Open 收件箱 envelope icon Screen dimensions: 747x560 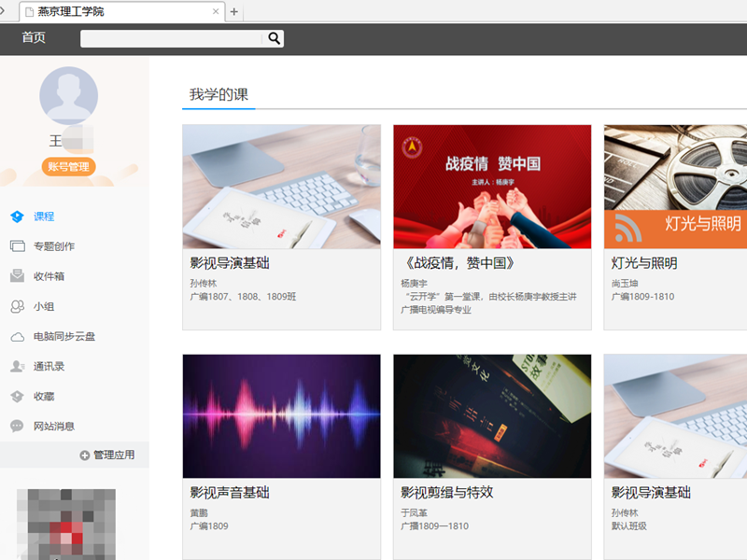(17, 276)
